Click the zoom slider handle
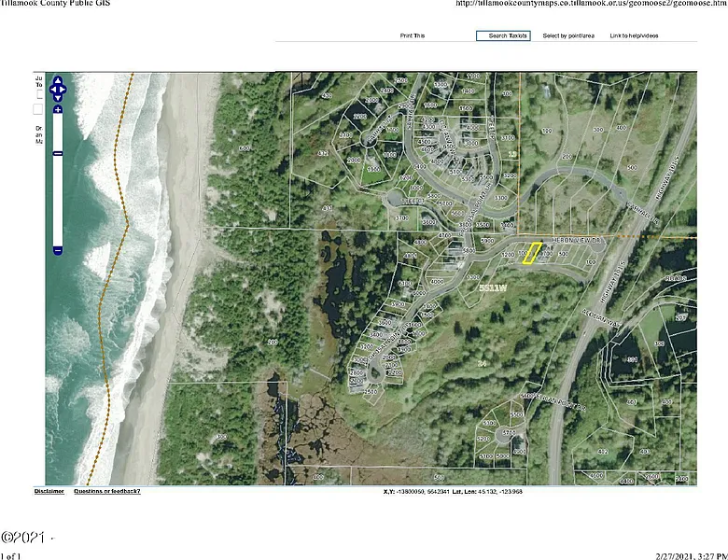This screenshot has width=728, height=560. 58,153
